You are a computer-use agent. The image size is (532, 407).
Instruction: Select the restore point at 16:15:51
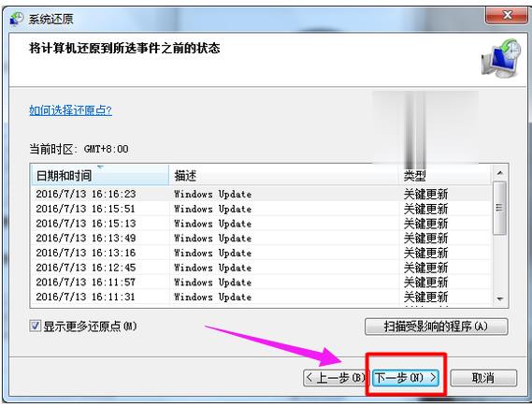[x=261, y=209]
